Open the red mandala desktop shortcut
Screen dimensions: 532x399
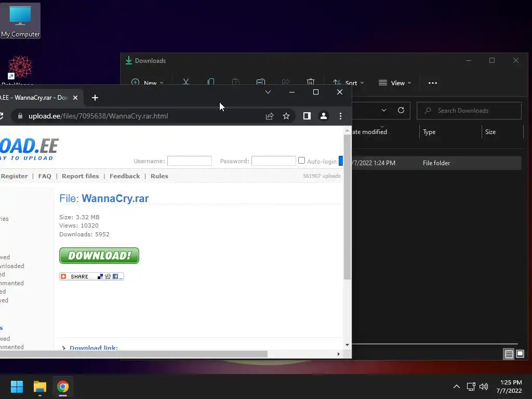[20, 69]
